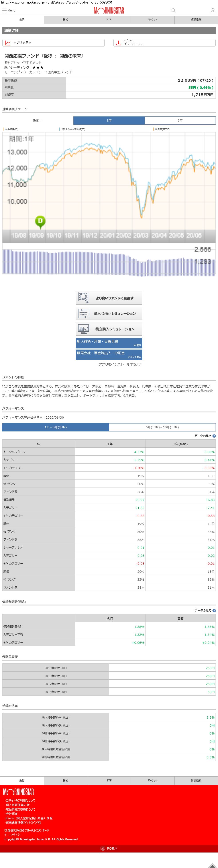The width and height of the screenshot is (218, 868).
Task: Click the Morningstar logo in the header
Action: [109, 11]
